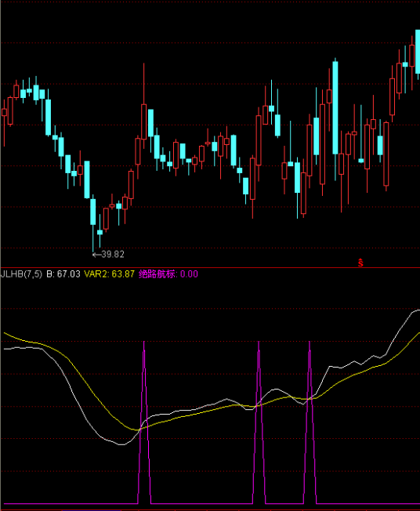Click the last cyan candlestick at the right edge

(x=418, y=52)
